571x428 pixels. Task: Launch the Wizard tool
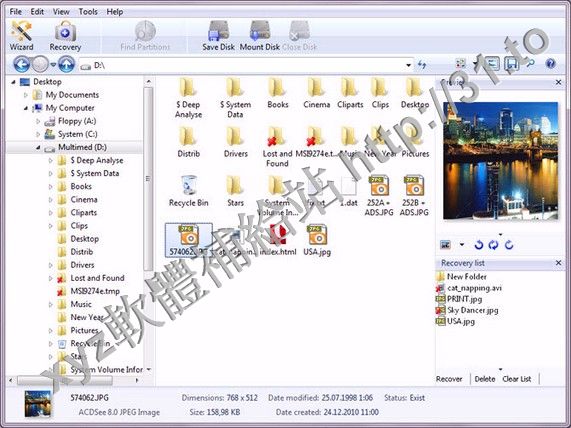[21, 36]
